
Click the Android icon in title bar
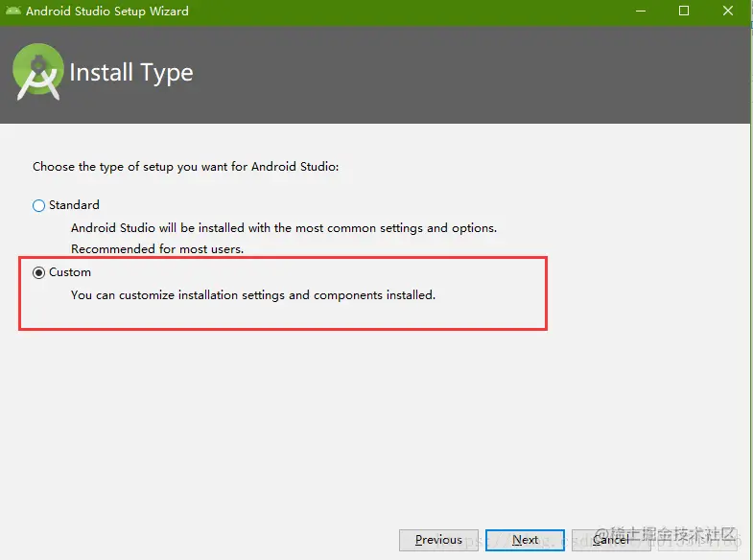tap(13, 12)
